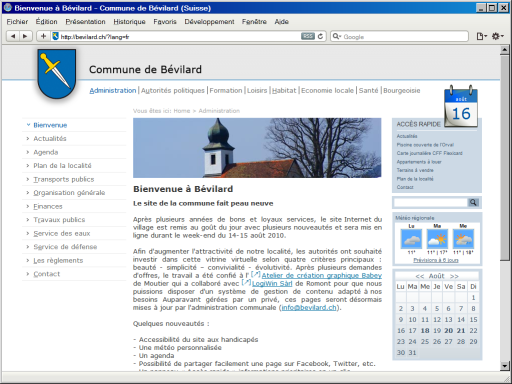Open Piscine couverte de l'Orval quick link
Viewport: 512px width, 384px height.
point(425,145)
